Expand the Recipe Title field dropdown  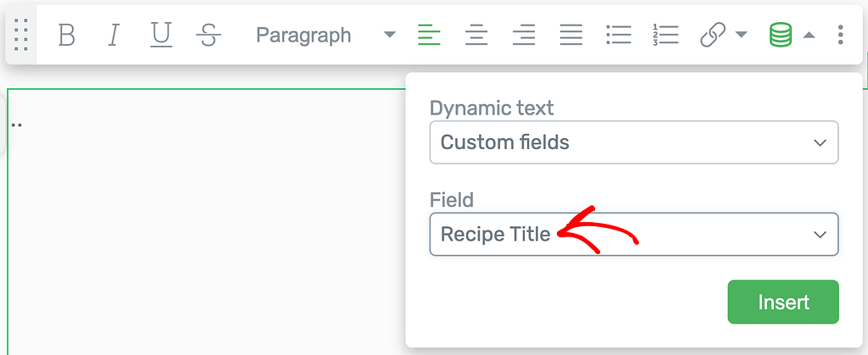(x=634, y=235)
